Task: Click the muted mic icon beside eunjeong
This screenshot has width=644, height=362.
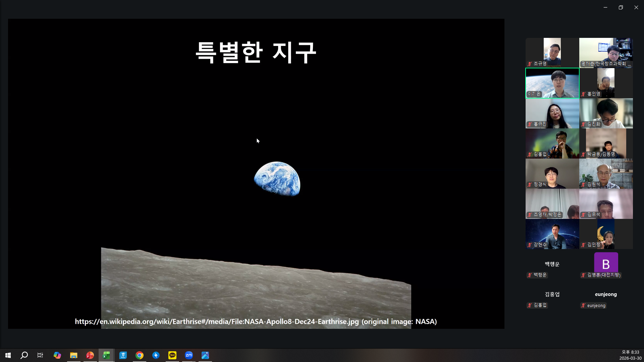Action: click(x=583, y=305)
